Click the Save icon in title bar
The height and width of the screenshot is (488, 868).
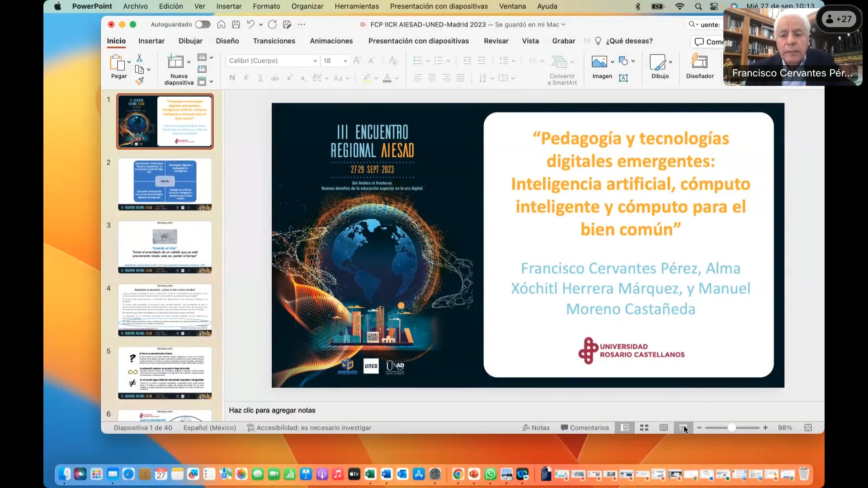pos(236,24)
